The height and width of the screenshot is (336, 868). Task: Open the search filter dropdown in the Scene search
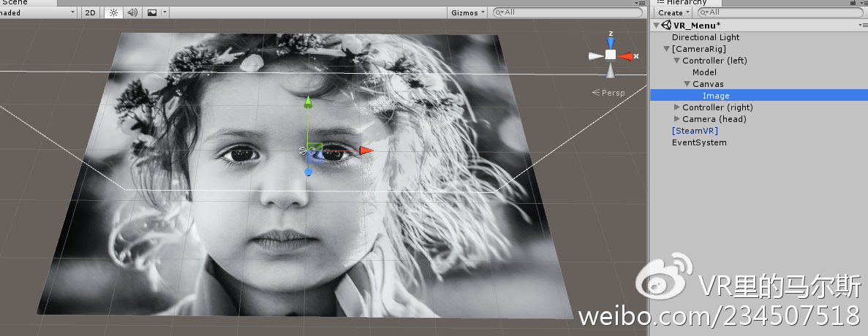coord(499,12)
